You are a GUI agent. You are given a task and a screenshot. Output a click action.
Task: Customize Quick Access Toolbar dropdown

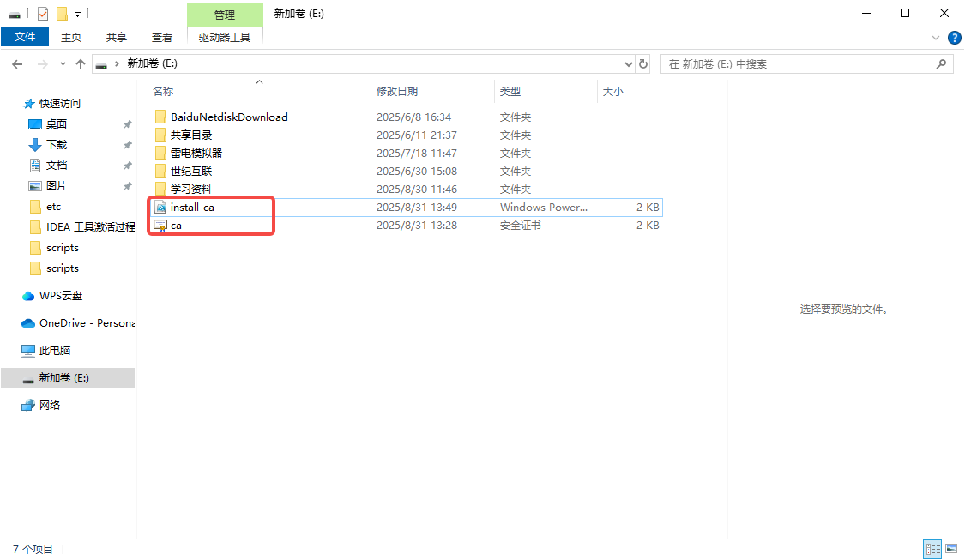(77, 15)
